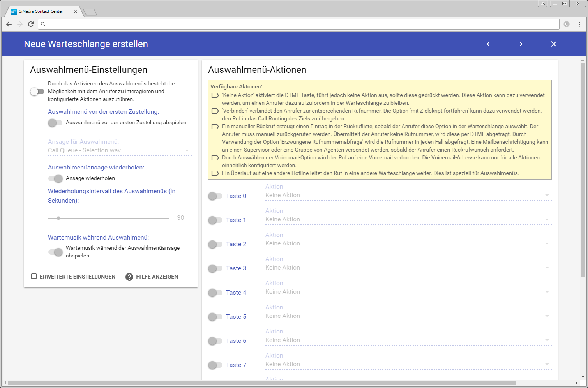Screen dimensions: 588x388
Task: Click Erweiterte Einstellungen button
Action: [72, 277]
